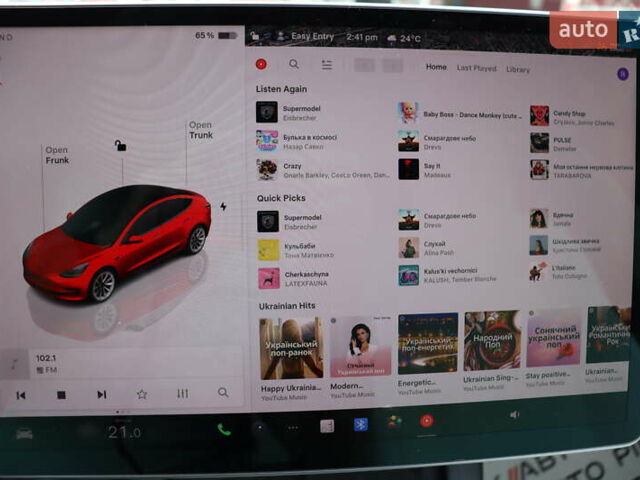This screenshot has width=640, height=480.
Task: Click Open Trunk
Action: click(200, 130)
